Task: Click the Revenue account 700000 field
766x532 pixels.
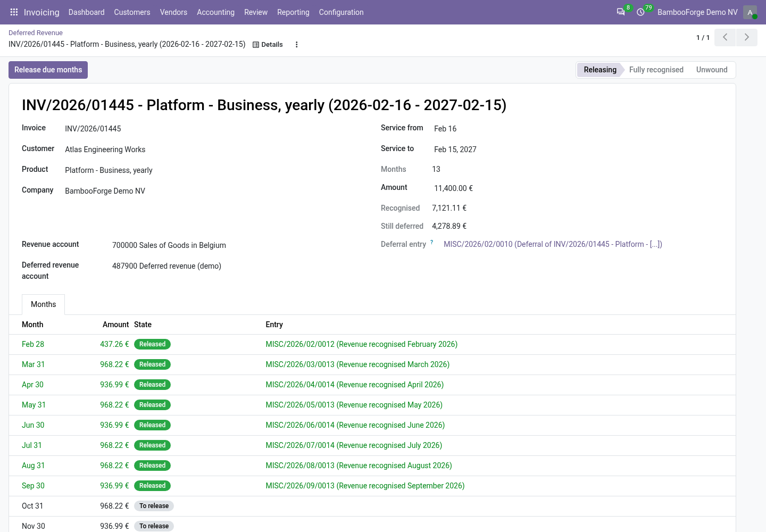Action: click(x=169, y=245)
